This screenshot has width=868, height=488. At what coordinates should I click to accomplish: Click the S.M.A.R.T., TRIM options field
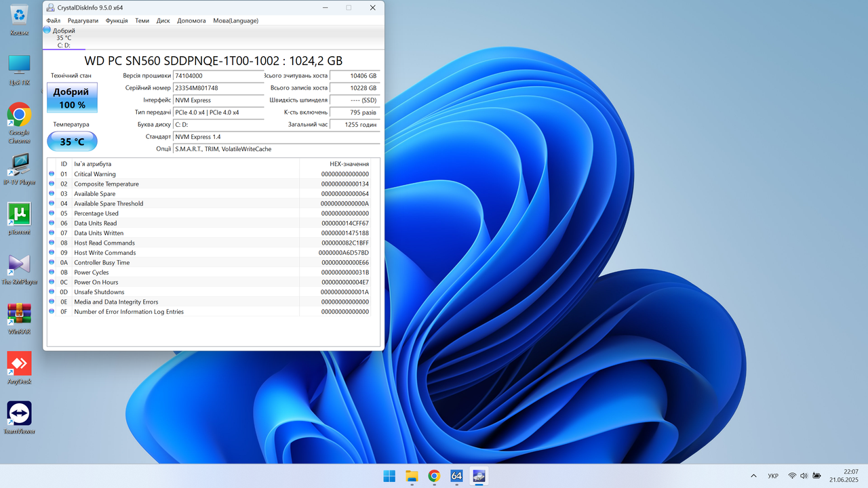click(x=277, y=149)
